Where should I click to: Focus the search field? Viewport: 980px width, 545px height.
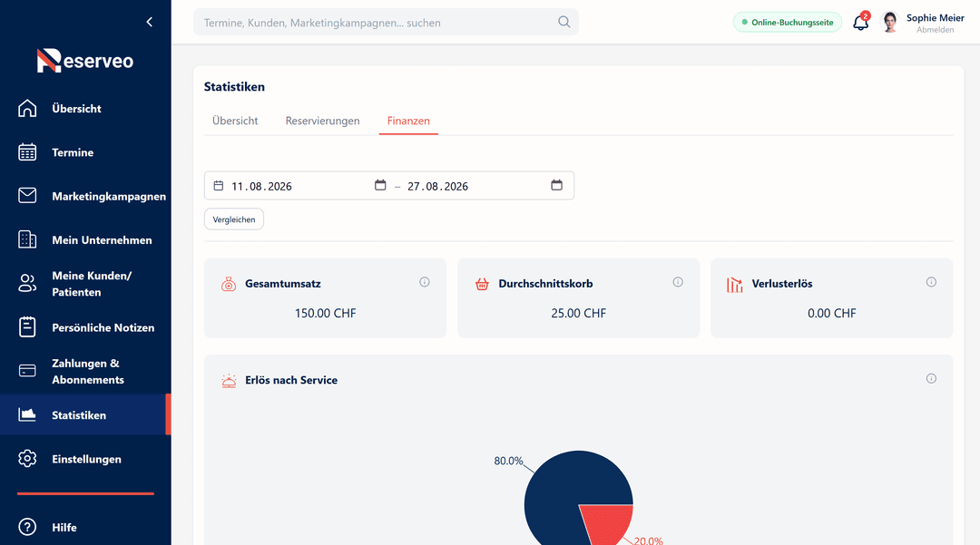point(386,23)
